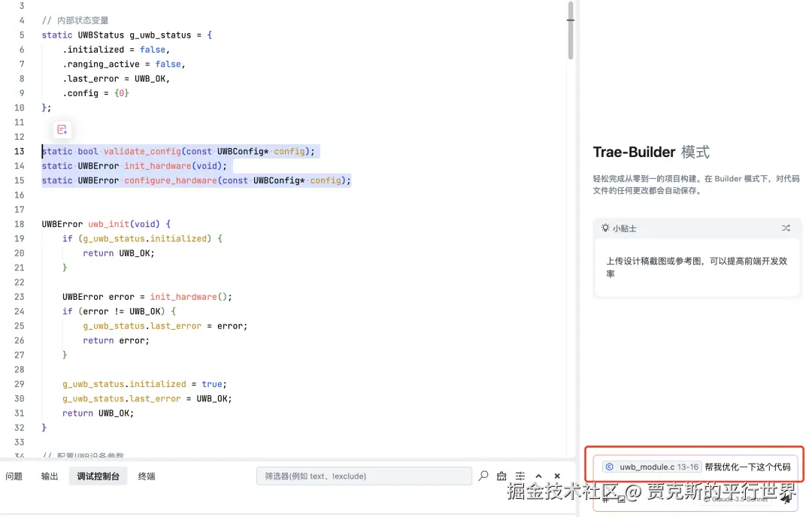This screenshot has height=517, width=812.
Task: Shuffle to another tip in the 小贴士 card
Action: click(x=786, y=228)
